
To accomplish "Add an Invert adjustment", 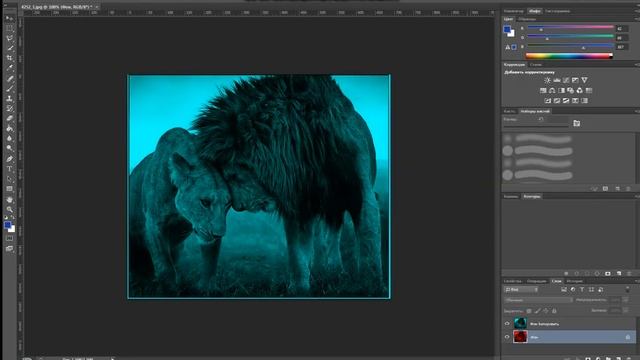I will click(x=548, y=100).
